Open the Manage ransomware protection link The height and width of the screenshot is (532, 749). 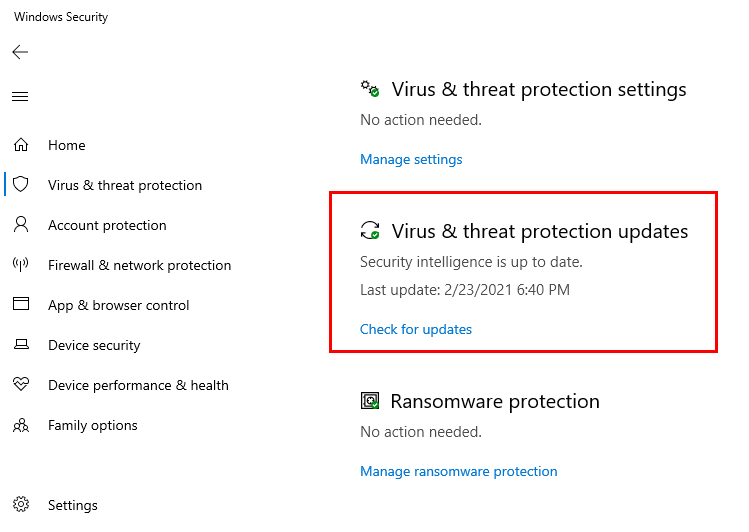(x=459, y=471)
